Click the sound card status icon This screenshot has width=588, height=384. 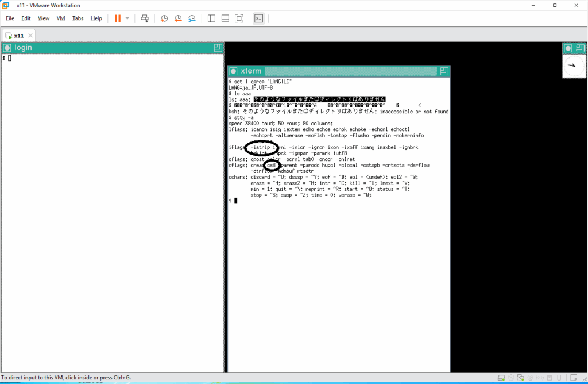530,378
